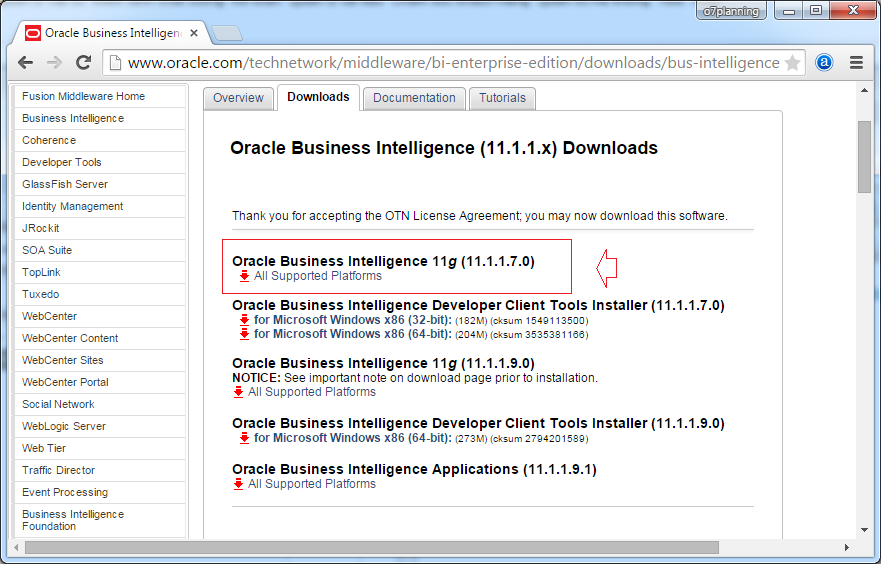The image size is (881, 564).
Task: Open All Supported Platforms for BI Applications 11.1.1.9.1
Action: click(312, 484)
